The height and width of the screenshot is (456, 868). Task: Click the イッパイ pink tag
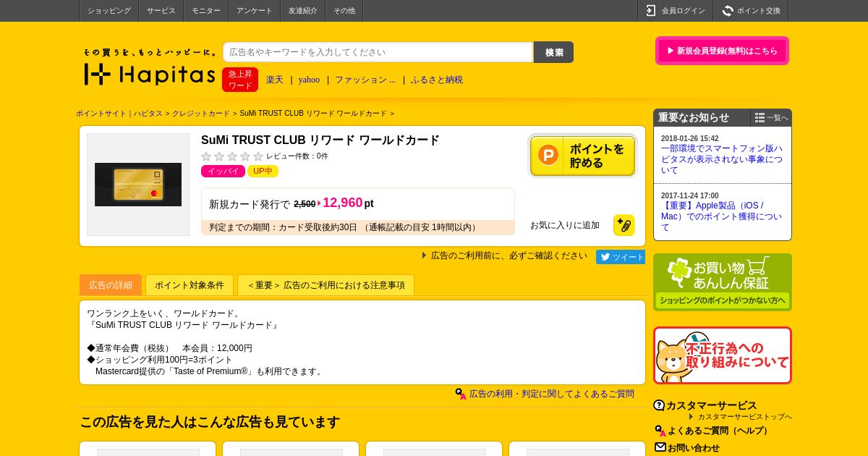click(x=223, y=172)
